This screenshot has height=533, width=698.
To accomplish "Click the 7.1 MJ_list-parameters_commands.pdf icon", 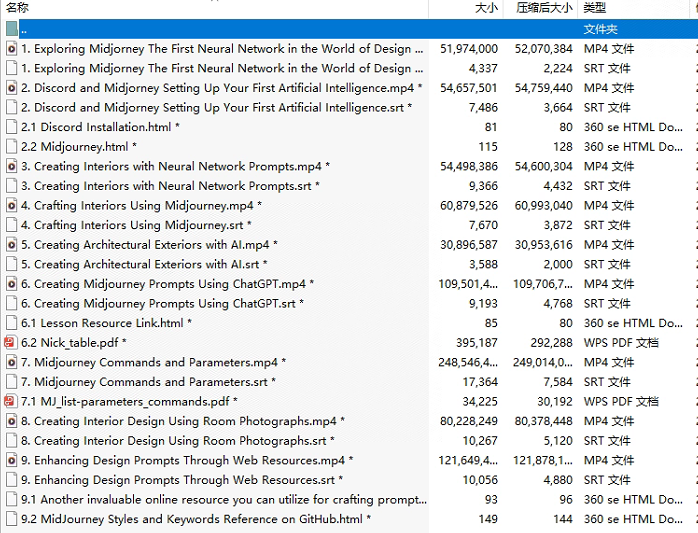I will [x=12, y=402].
